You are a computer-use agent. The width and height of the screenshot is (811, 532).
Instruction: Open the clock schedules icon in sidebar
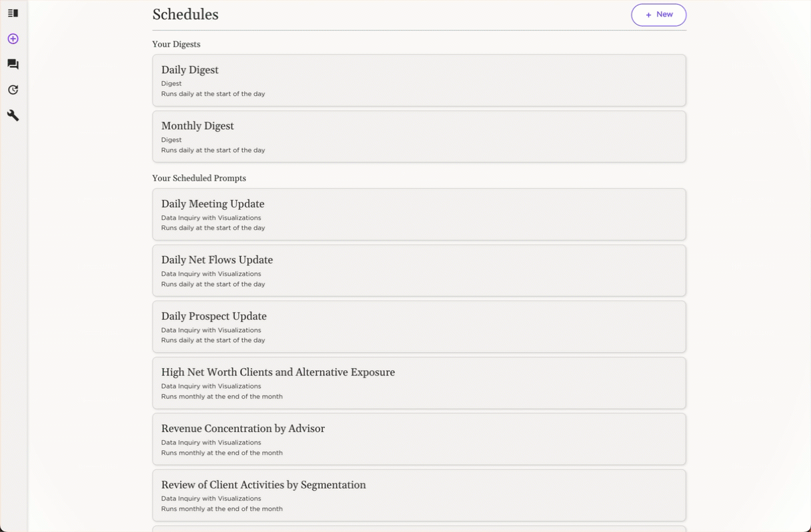coord(13,90)
